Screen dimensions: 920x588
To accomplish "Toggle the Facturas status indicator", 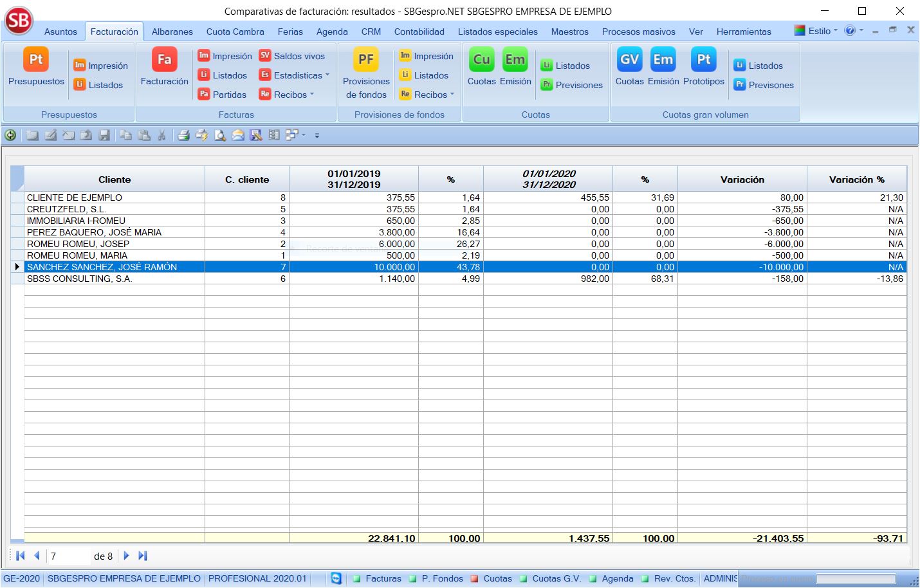I will point(357,578).
